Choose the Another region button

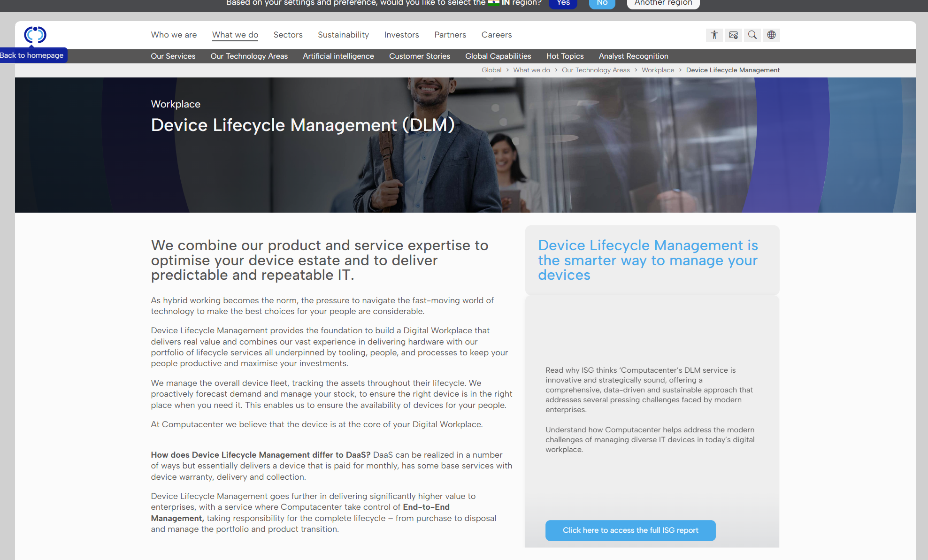coord(663,3)
